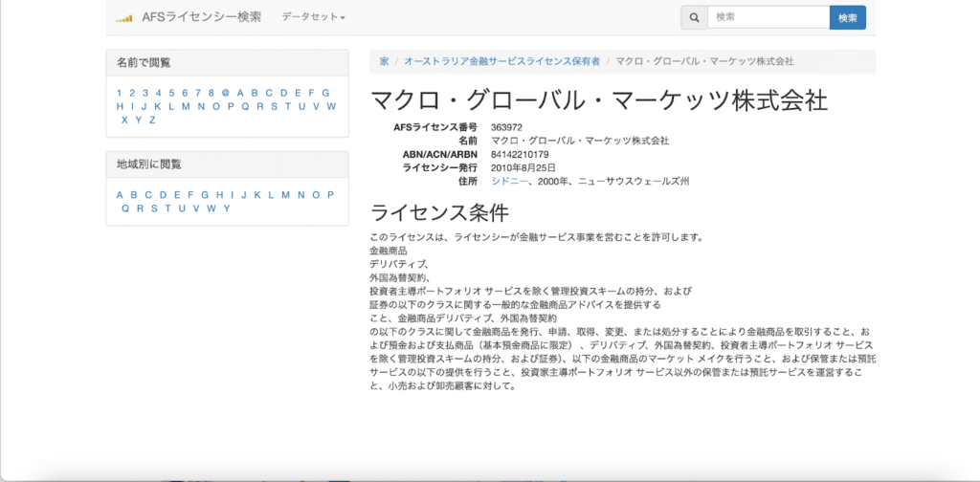Select Q in 地域別に閲覧 panel
This screenshot has height=482, width=980.
click(x=125, y=208)
